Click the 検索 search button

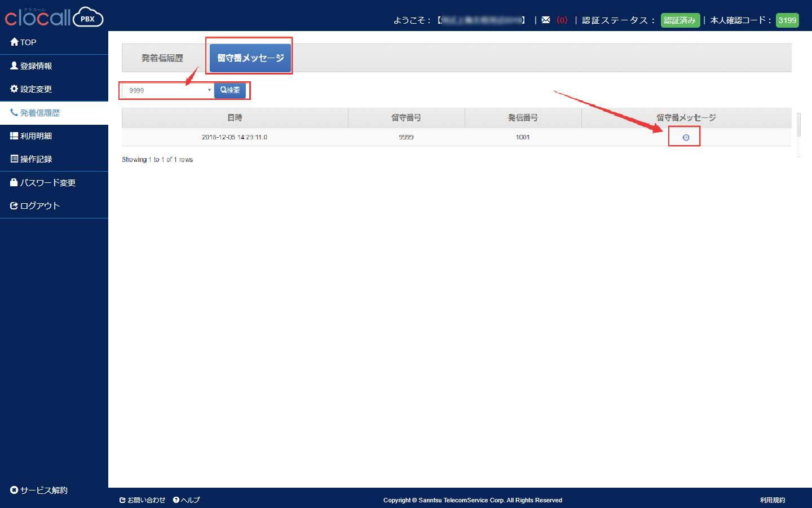coord(230,90)
